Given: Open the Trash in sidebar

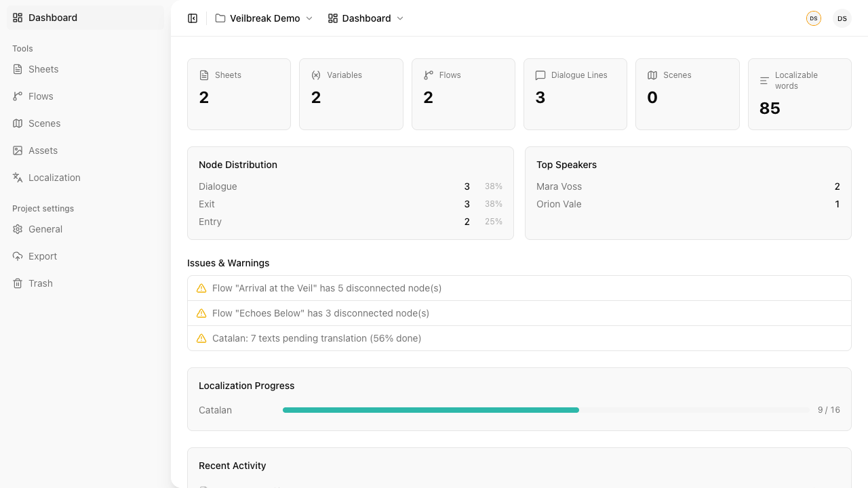Looking at the screenshot, I should (85, 283).
